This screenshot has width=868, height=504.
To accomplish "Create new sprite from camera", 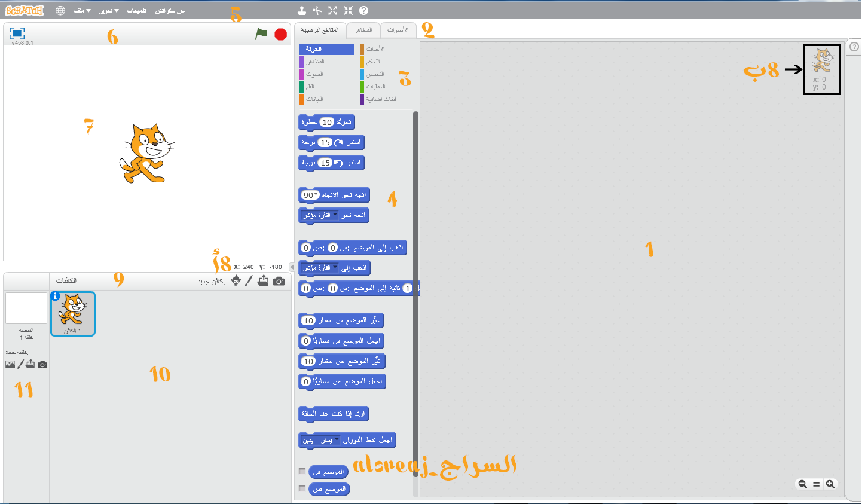I will coord(279,281).
